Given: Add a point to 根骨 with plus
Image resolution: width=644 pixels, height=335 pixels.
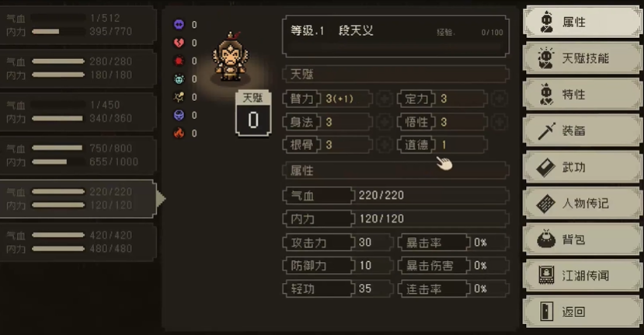Looking at the screenshot, I should 385,145.
